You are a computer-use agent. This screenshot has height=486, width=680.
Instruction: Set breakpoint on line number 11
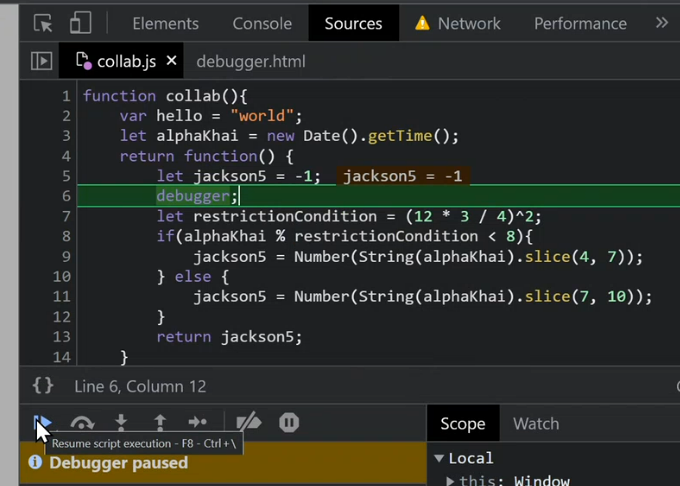(x=62, y=297)
